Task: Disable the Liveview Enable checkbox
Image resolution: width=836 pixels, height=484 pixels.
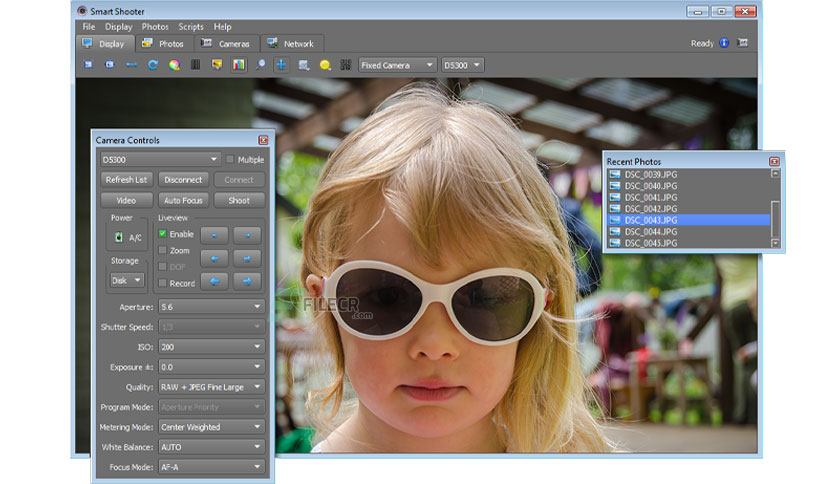Action: click(x=163, y=233)
